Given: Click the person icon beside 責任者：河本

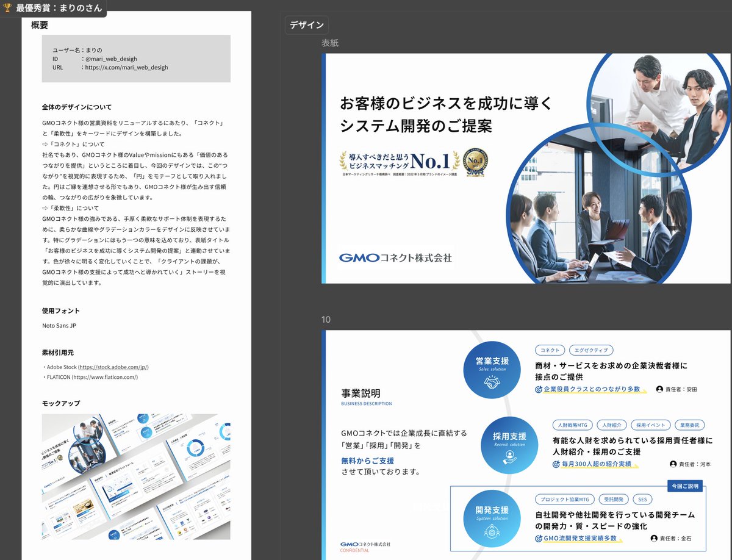Looking at the screenshot, I should [x=673, y=464].
